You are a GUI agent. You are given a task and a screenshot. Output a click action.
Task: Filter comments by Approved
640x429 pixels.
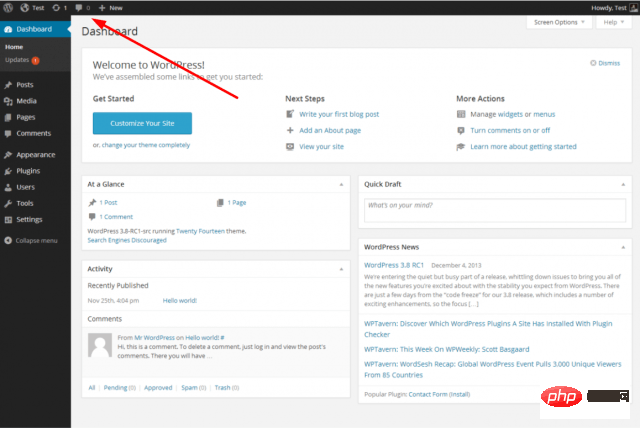158,387
